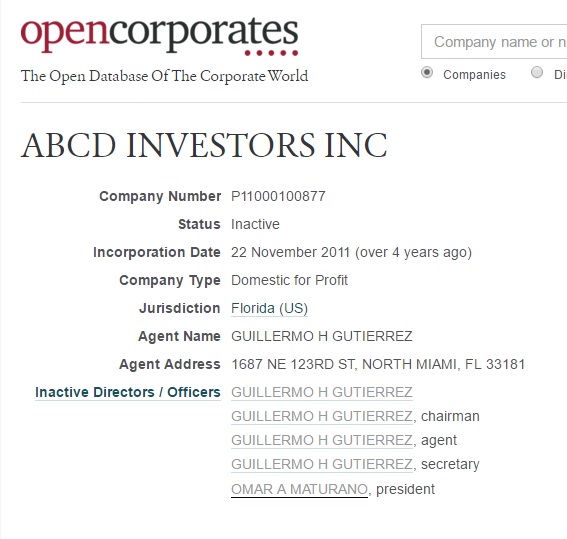This screenshot has width=567, height=539.
Task: Click the Domestic for Profit company type
Action: coord(289,280)
